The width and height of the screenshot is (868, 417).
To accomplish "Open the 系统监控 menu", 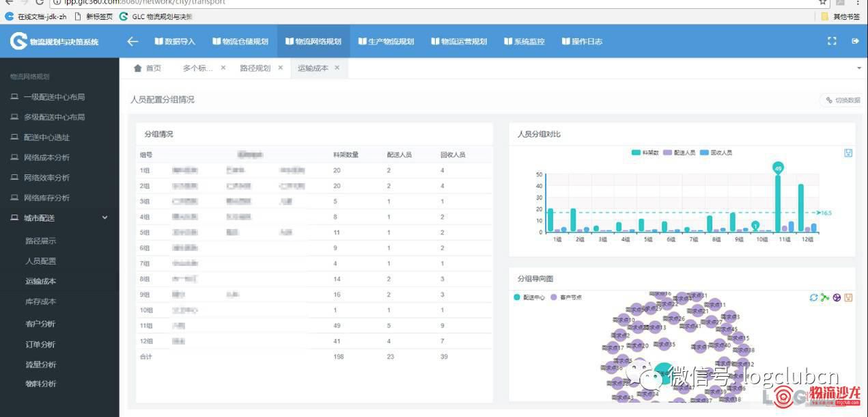I will [524, 42].
